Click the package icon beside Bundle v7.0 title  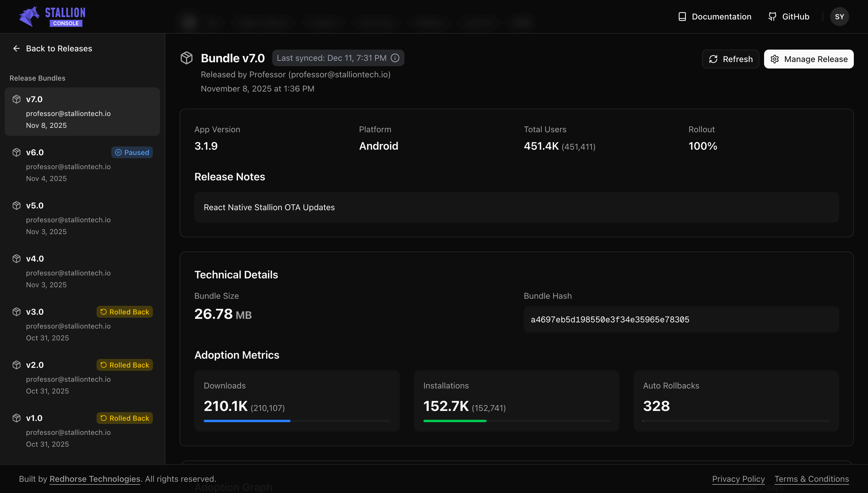tap(187, 58)
